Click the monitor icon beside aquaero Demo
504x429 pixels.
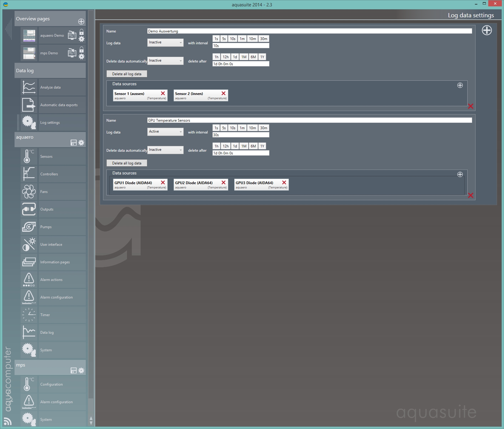pos(72,35)
